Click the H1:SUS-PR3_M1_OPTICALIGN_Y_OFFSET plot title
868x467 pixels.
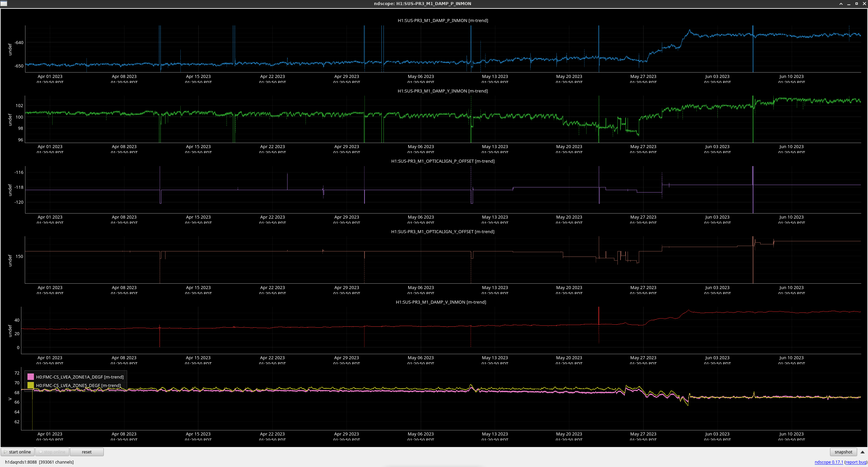point(442,232)
